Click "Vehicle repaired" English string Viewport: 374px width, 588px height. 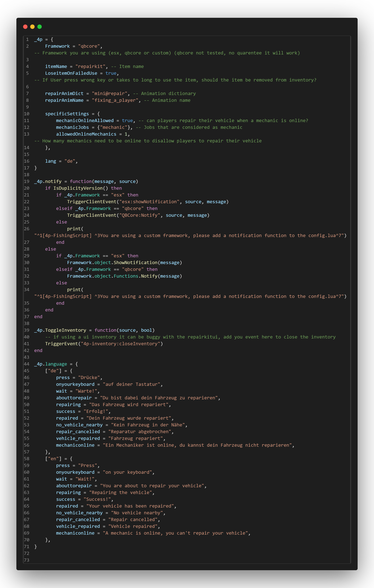pos(133,526)
